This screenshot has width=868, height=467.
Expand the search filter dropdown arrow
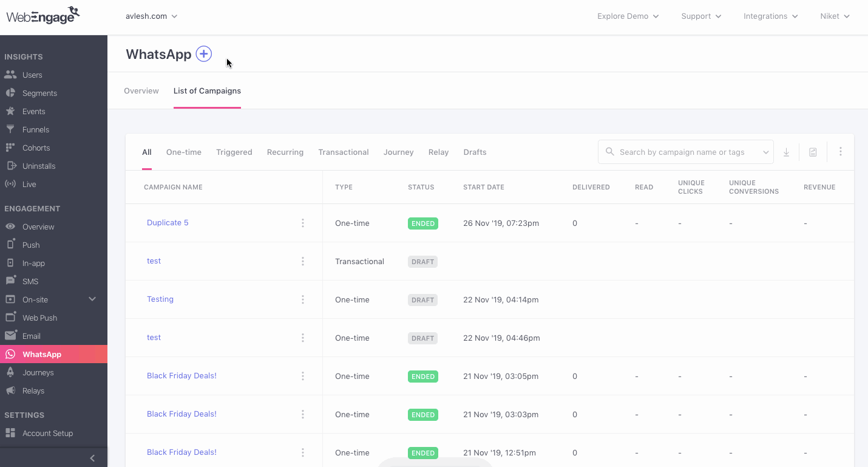(765, 152)
